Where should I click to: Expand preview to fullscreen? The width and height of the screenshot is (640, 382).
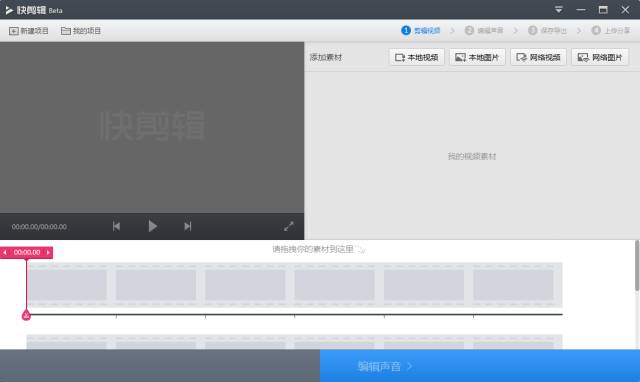tap(289, 226)
